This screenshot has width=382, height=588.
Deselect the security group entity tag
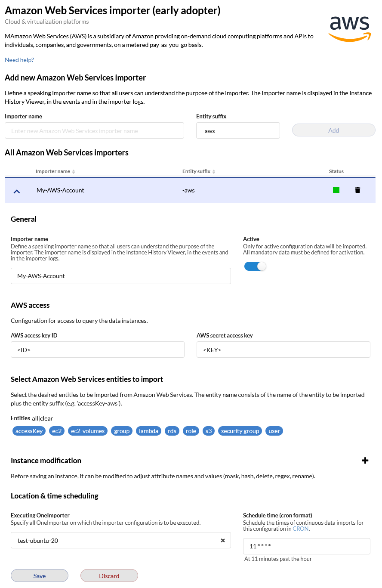pos(240,431)
